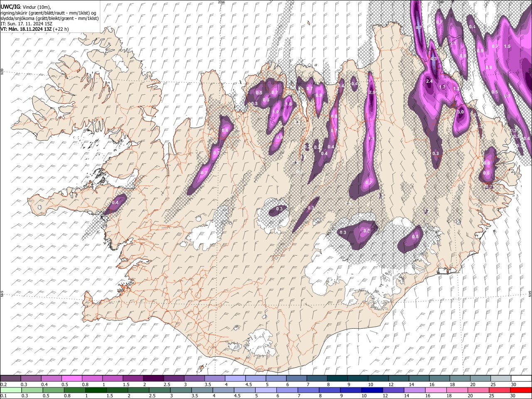Screen dimensions: 532x399
Task: Click the navy blue rain swatch labeled 10
Action: coord(372,390)
